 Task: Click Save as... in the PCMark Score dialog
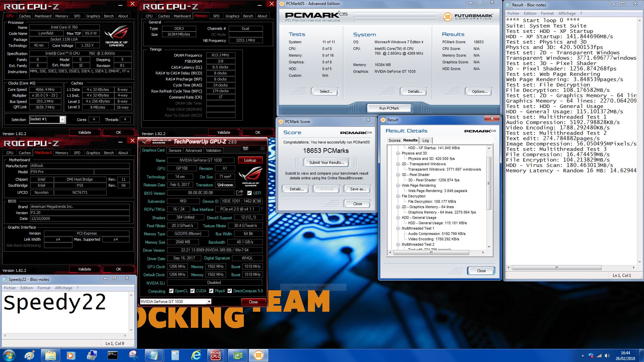358,189
